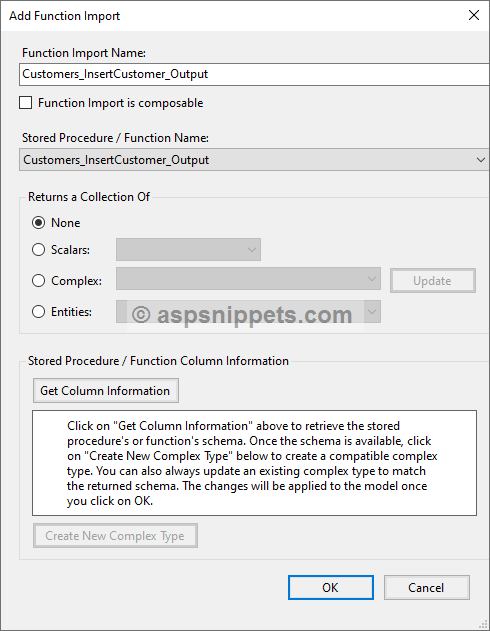Click the Get Column Information button
The width and height of the screenshot is (490, 631).
click(x=106, y=390)
